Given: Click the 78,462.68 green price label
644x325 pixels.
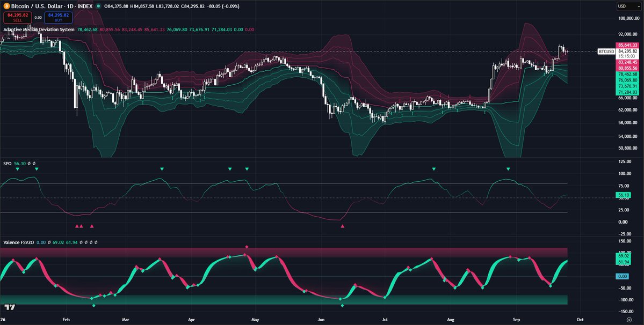Looking at the screenshot, I should pos(627,74).
